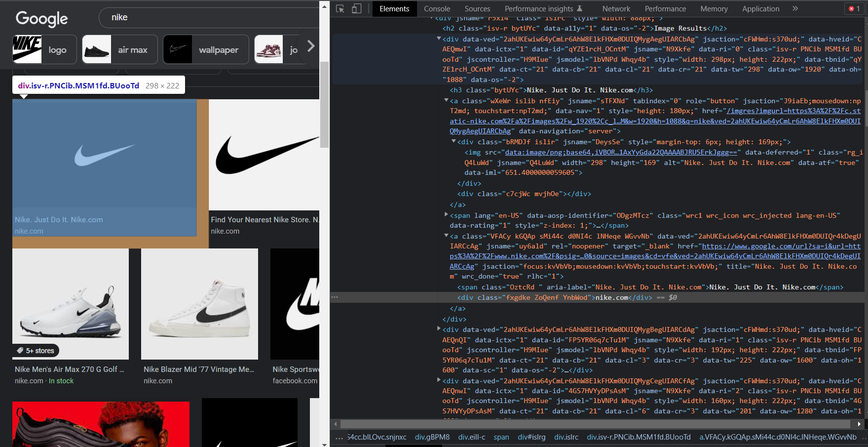Click the imgres href link in the DOM
Screen dimensions: 868x447
click(655, 121)
